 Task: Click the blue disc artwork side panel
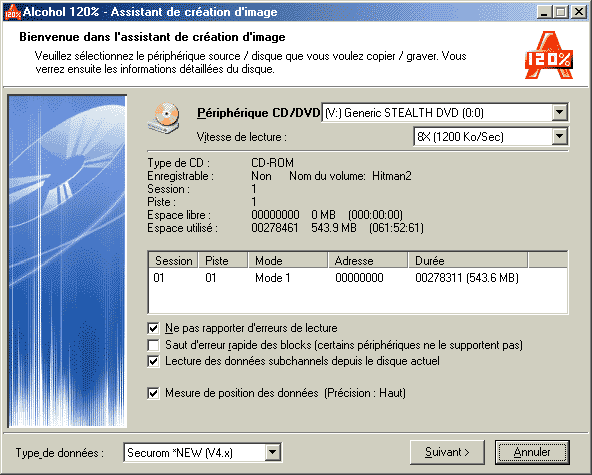coord(67,261)
